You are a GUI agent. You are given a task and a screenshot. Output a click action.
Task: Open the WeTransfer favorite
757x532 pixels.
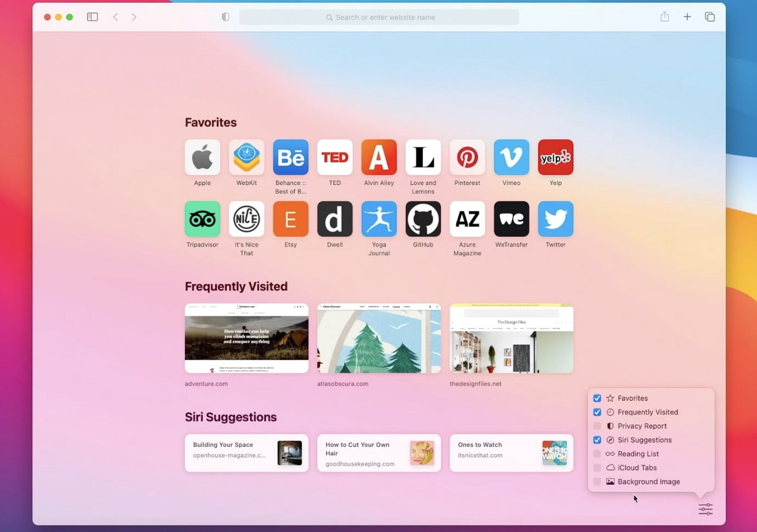click(511, 219)
